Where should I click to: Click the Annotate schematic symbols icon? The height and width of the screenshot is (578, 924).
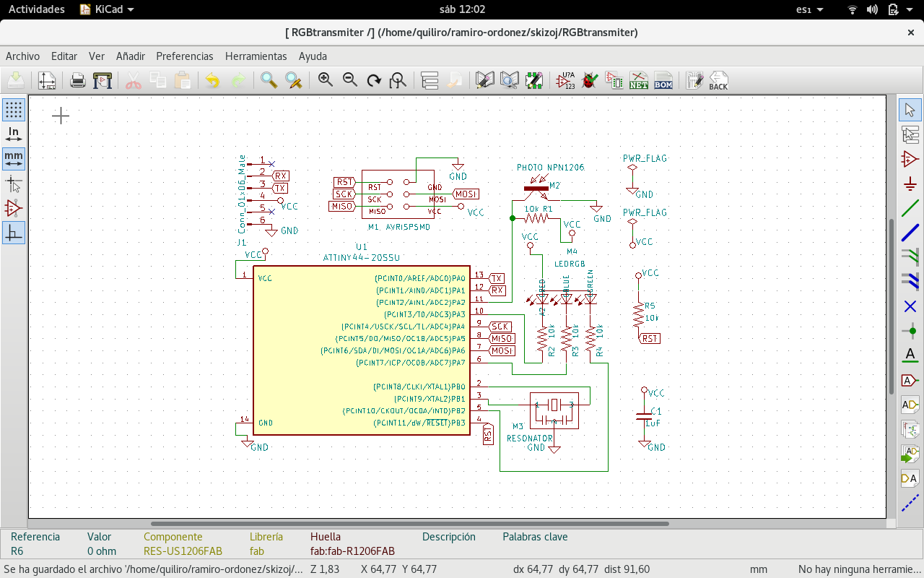pos(566,80)
